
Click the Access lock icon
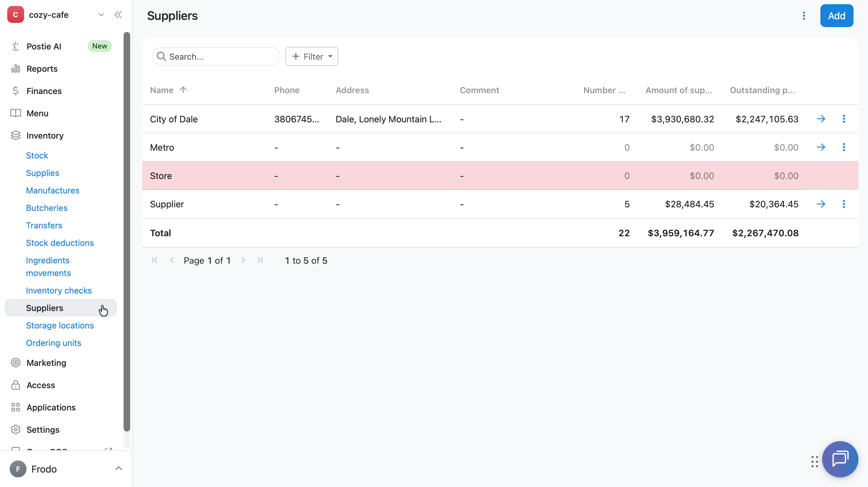[15, 385]
